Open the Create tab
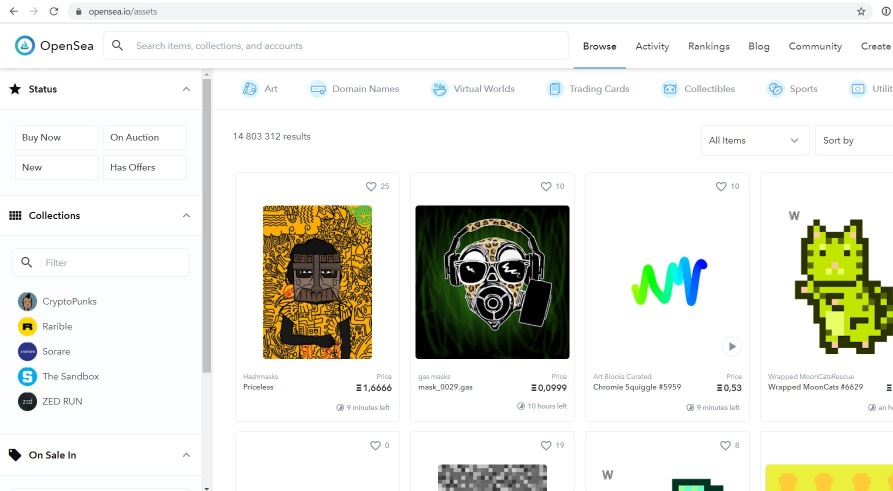This screenshot has width=893, height=491. [875, 46]
